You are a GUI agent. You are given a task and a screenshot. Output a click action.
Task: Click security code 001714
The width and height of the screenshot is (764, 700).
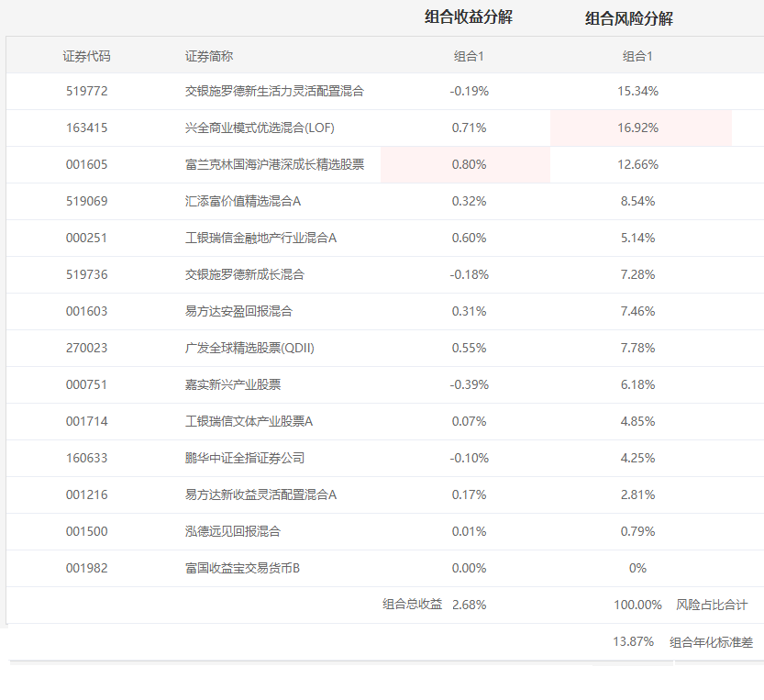pos(87,421)
